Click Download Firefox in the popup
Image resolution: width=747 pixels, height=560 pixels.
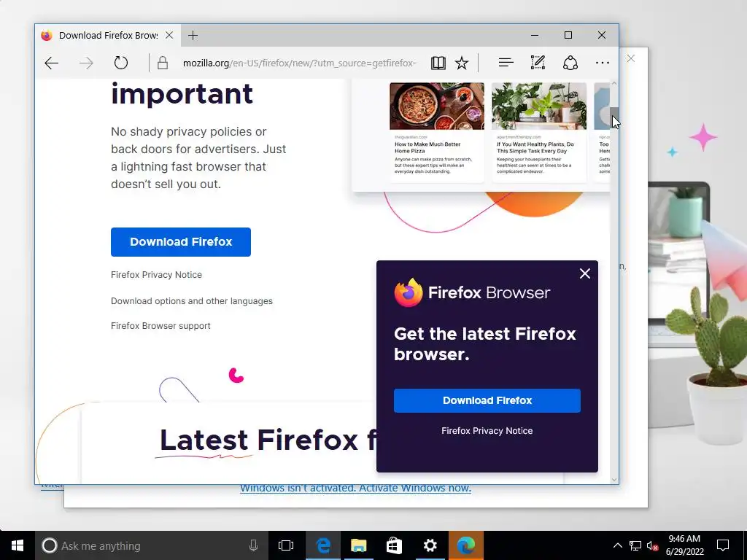coord(487,400)
